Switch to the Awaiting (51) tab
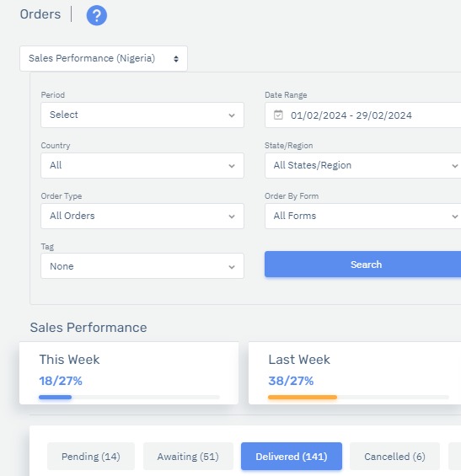Viewport: 461px width, 476px height. (188, 457)
